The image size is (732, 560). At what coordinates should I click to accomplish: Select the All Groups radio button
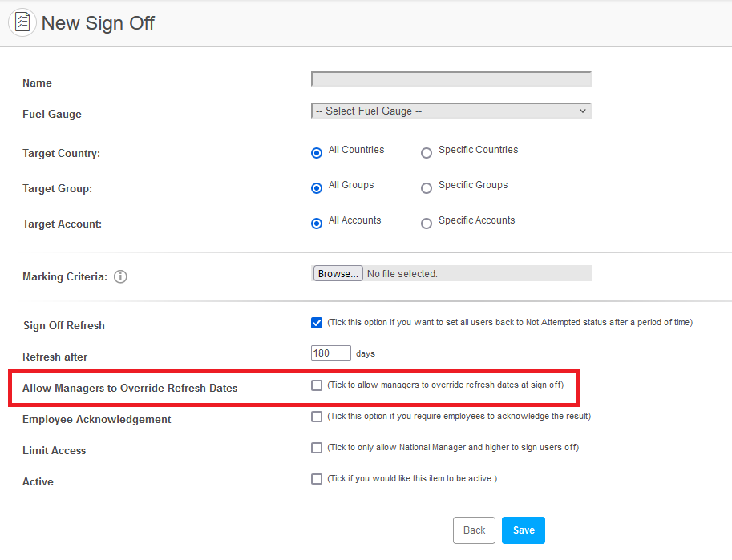(x=317, y=188)
